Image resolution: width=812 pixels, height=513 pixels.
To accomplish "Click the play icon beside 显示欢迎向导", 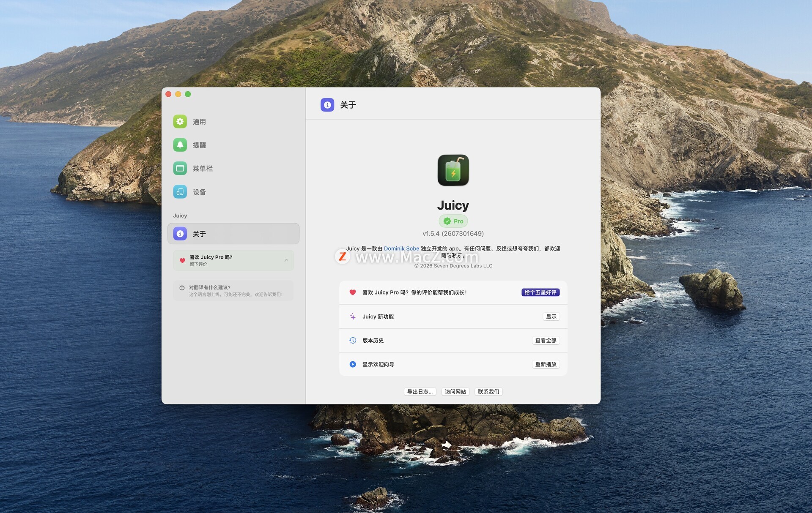I will point(352,364).
